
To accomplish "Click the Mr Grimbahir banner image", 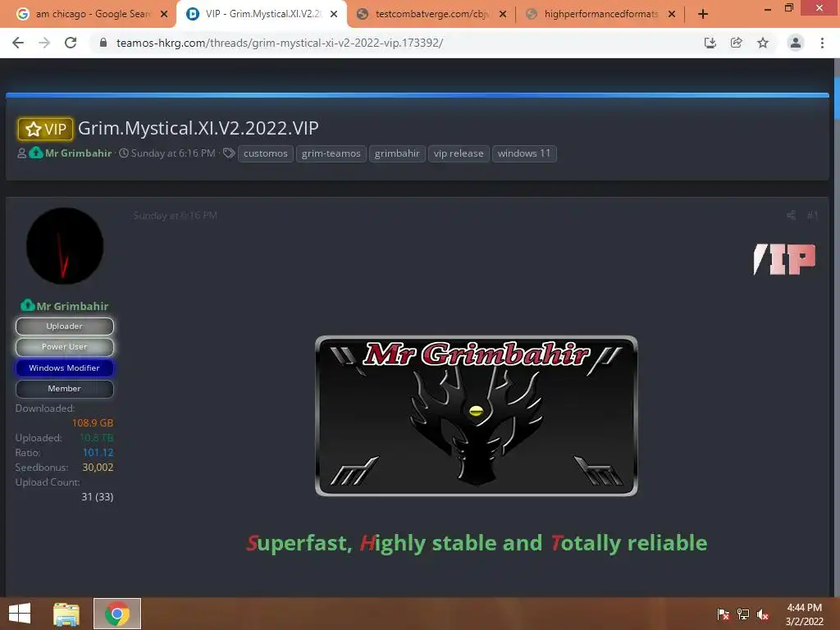I will click(477, 416).
